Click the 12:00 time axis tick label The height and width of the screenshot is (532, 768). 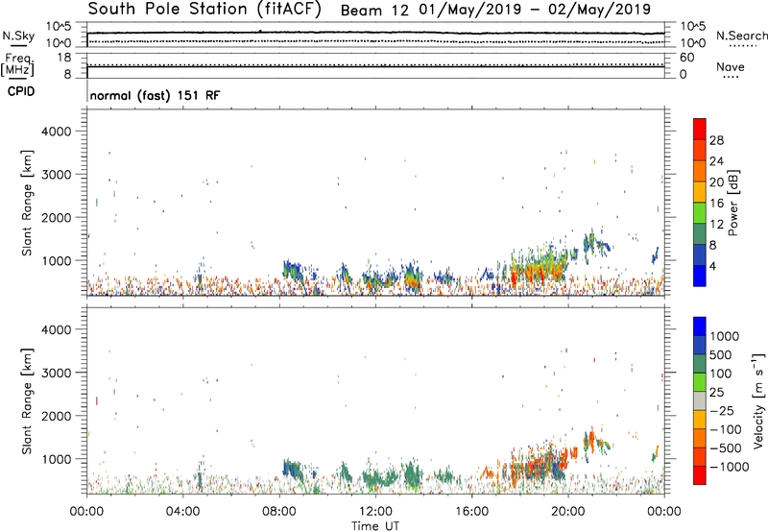click(375, 512)
